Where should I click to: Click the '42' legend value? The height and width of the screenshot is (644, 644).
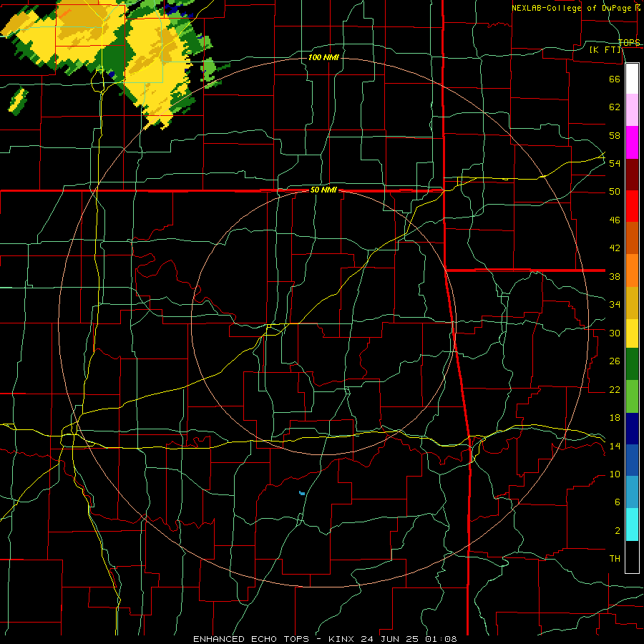pos(615,248)
